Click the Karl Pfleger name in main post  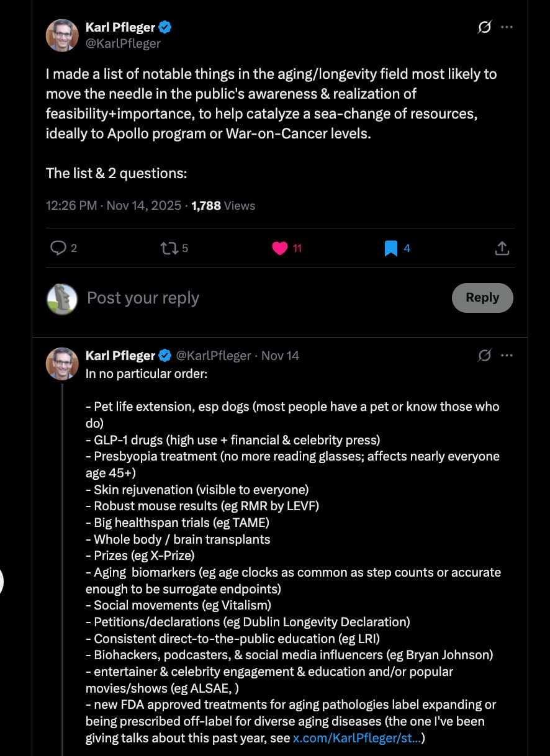click(x=120, y=27)
